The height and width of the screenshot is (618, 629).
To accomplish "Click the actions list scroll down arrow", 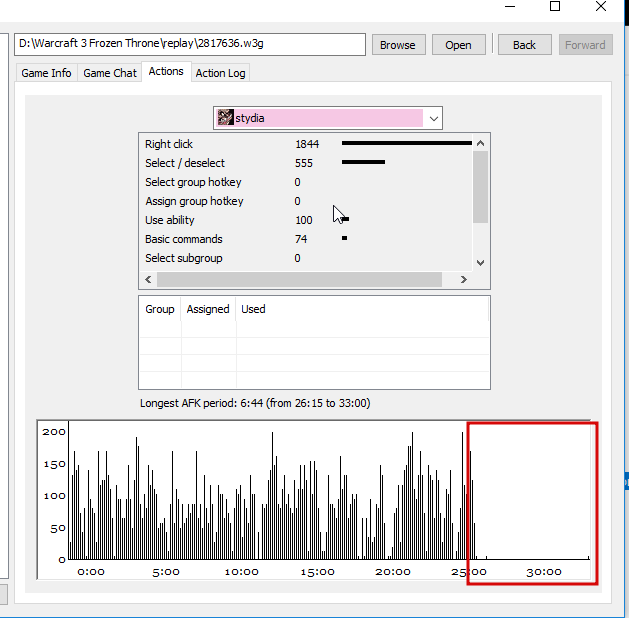I will tap(481, 263).
